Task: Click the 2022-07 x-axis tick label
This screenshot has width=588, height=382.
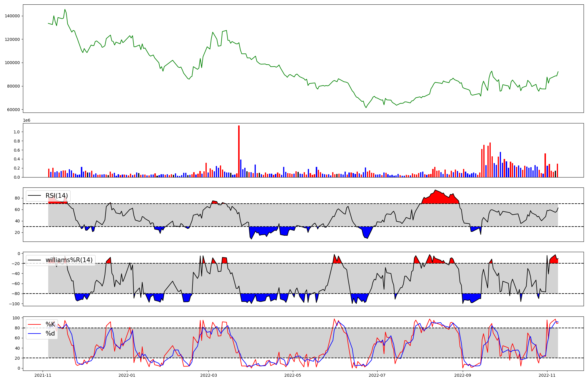Action: (377, 375)
